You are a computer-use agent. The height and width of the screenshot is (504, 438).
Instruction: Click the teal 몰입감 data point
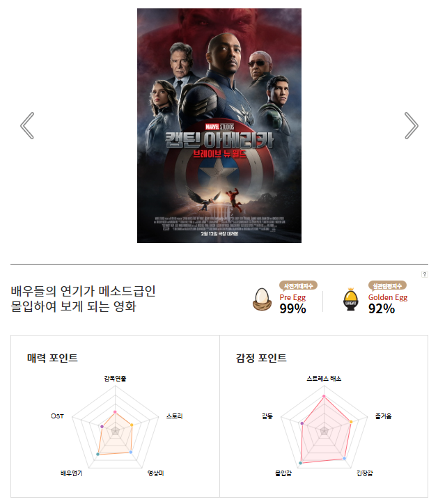click(x=300, y=463)
